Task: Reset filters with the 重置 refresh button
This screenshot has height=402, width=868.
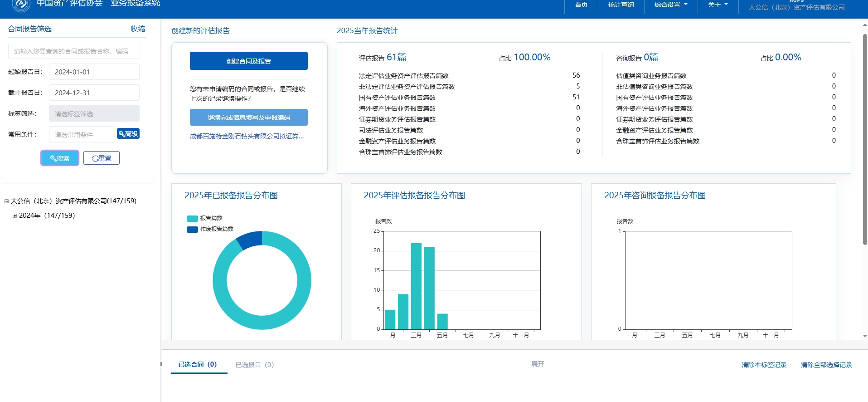Action: (102, 158)
